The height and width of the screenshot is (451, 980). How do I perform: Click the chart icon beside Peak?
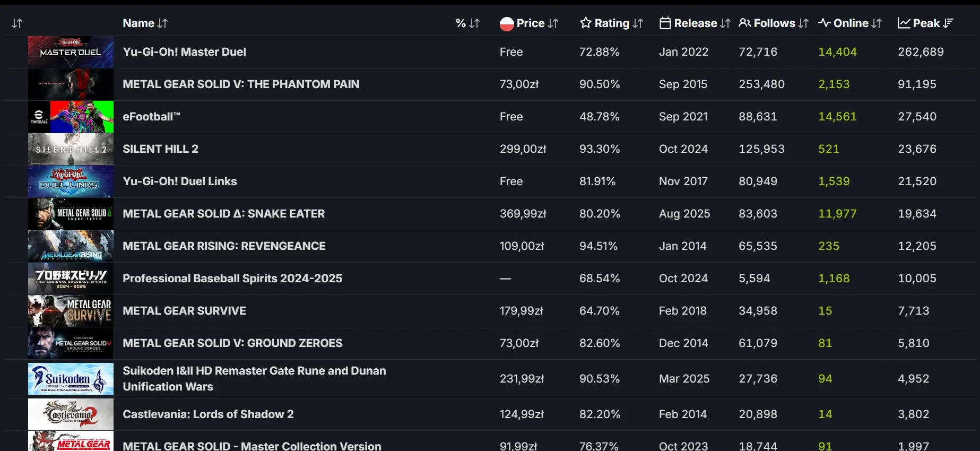point(904,23)
